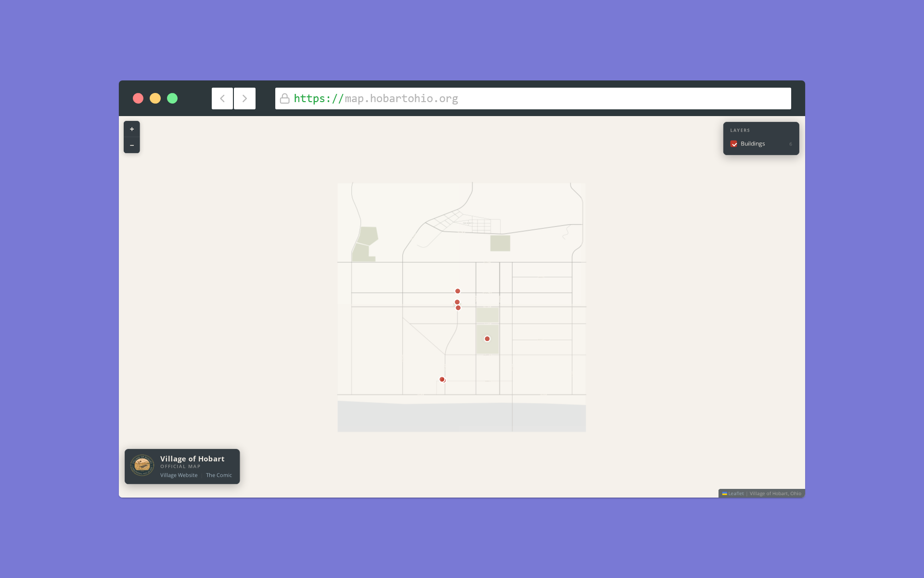This screenshot has width=924, height=578.
Task: Click Village of Hobart, Ohio attribution text
Action: (775, 493)
